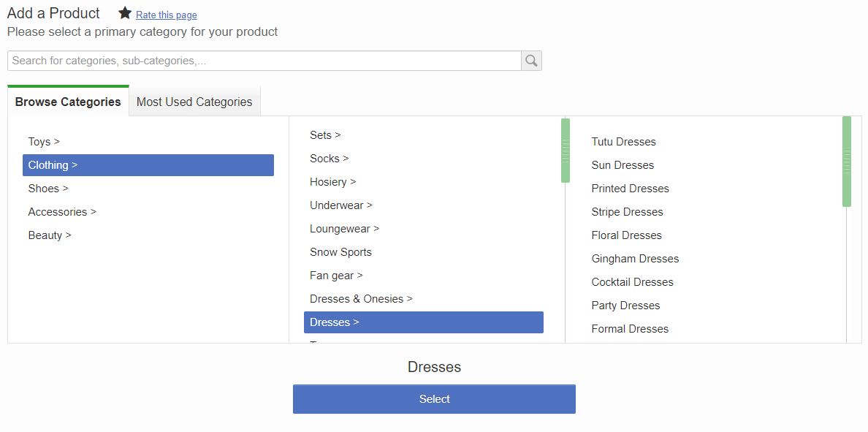868x432 pixels.
Task: Click the star icon beside Rate this page
Action: coord(125,13)
